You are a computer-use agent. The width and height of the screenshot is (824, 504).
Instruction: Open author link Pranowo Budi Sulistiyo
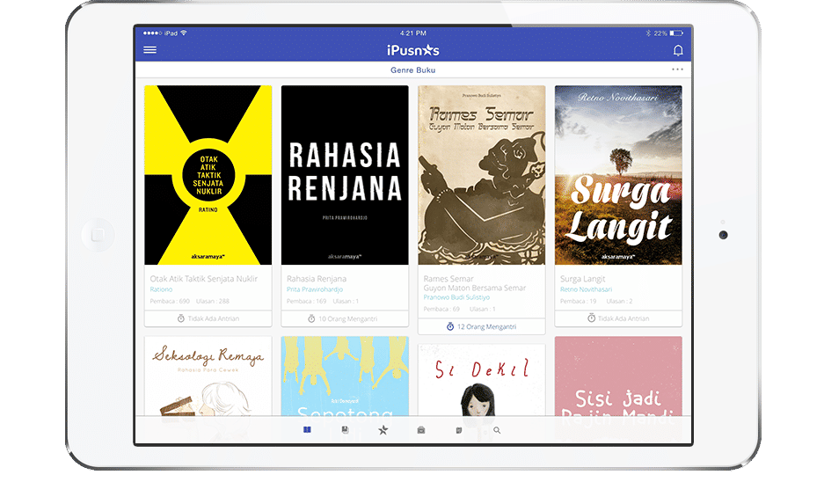coord(456,297)
